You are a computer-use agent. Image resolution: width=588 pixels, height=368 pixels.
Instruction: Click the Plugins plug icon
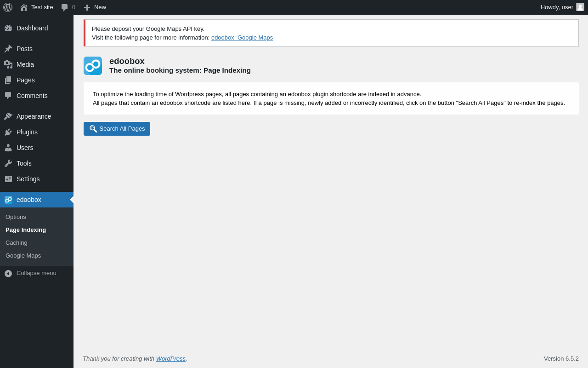coord(8,132)
